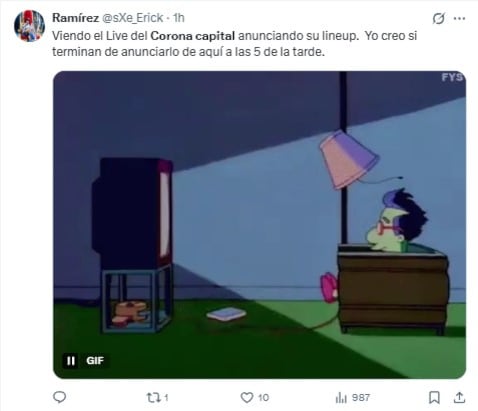The height and width of the screenshot is (411, 478).
Task: Click the repost count showing 1
Action: [x=166, y=397]
